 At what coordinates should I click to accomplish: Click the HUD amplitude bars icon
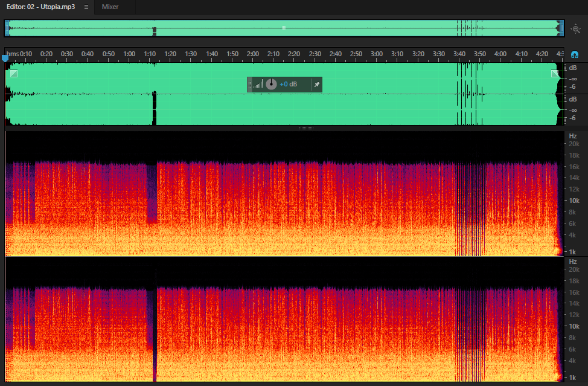click(258, 84)
